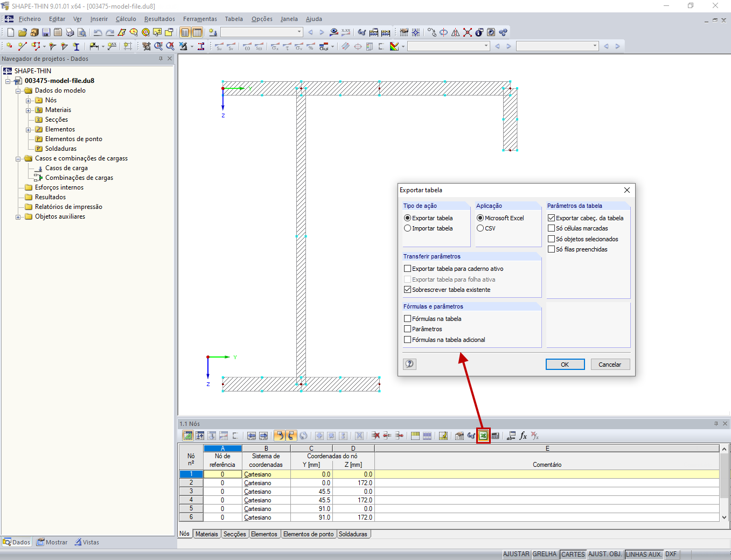Click Cancelar in export dialog

point(610,365)
